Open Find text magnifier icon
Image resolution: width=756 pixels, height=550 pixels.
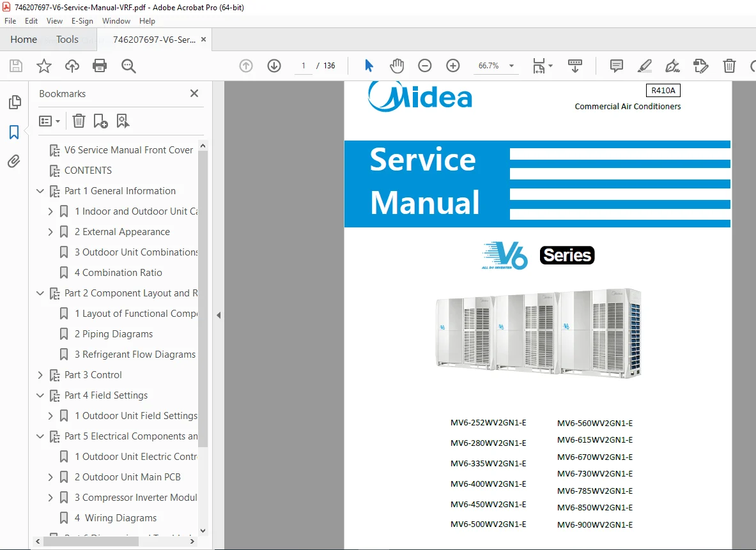coord(128,66)
